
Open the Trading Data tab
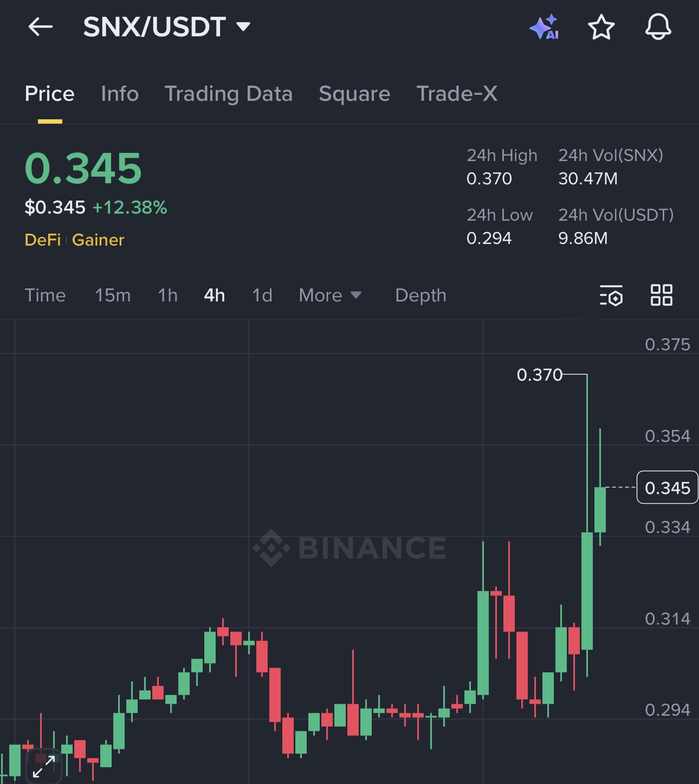228,94
